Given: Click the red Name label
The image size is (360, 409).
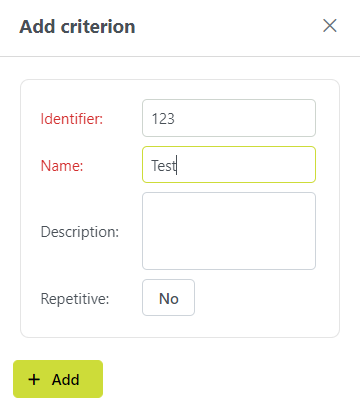Looking at the screenshot, I should [x=62, y=166].
